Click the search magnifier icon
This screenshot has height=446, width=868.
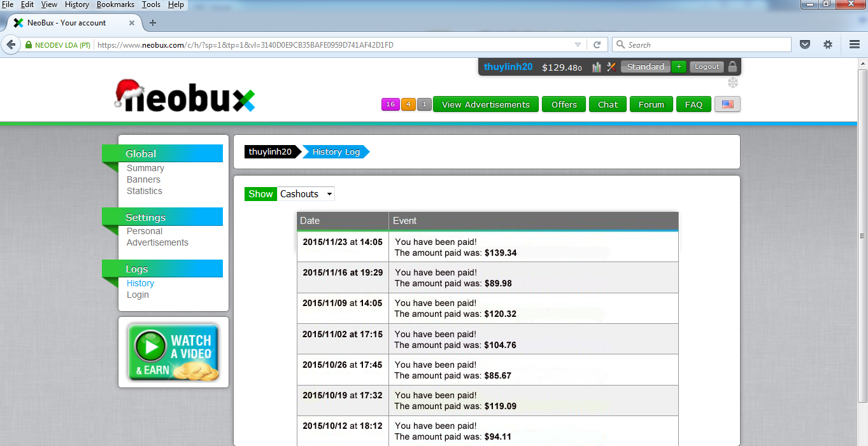point(620,45)
